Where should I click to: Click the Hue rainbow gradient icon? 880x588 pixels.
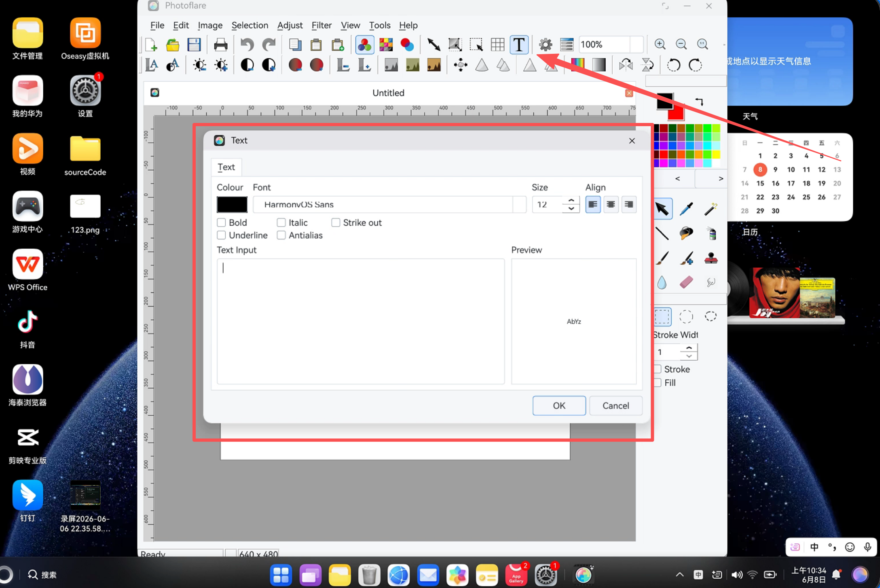[x=577, y=65]
